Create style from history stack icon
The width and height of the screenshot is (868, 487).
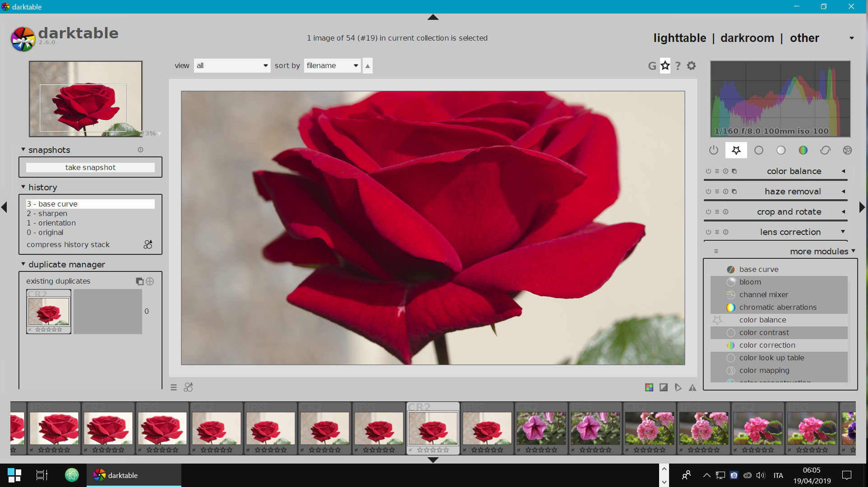[148, 244]
